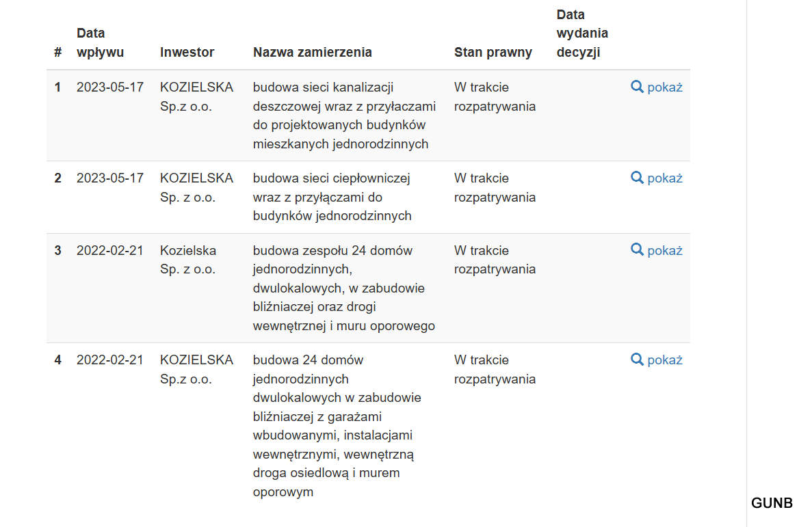The height and width of the screenshot is (527, 812).
Task: Click 'W trakcie rozpatrywania' status in row 4
Action: click(x=495, y=369)
